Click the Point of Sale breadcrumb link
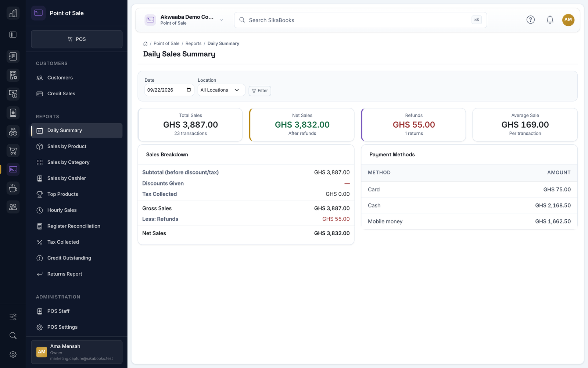This screenshot has width=588, height=368. point(166,43)
